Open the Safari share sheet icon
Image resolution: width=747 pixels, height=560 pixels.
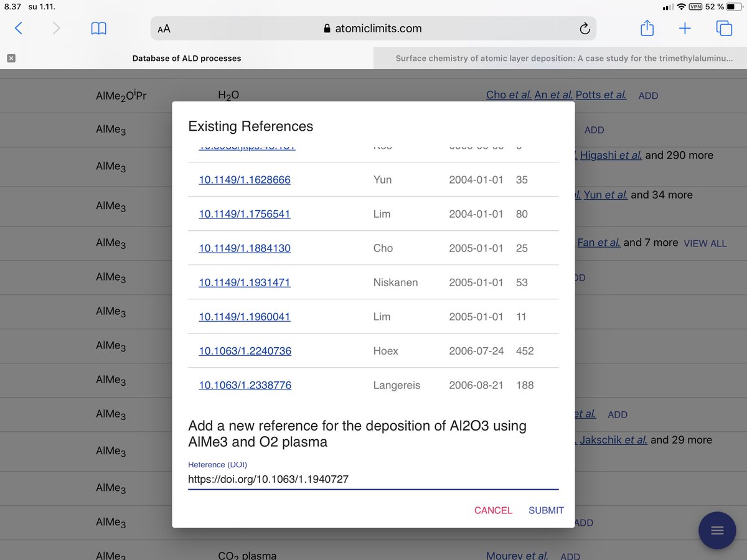click(647, 28)
